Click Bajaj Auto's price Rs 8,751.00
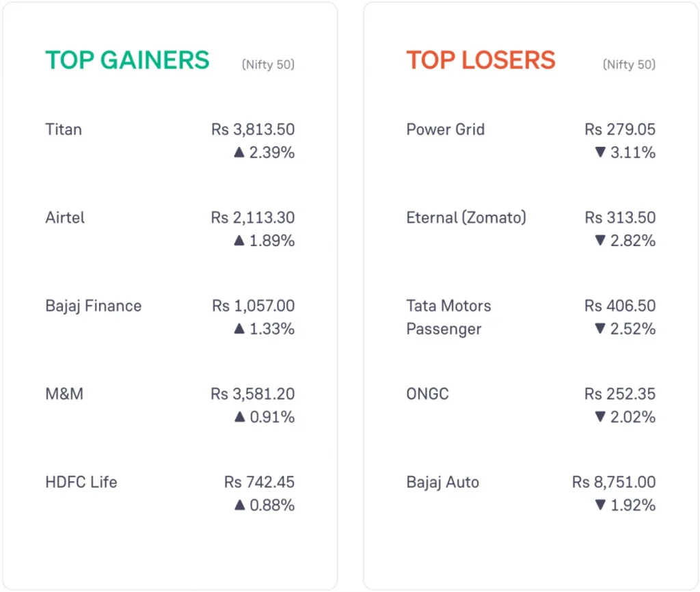The height and width of the screenshot is (592, 700). coord(613,482)
